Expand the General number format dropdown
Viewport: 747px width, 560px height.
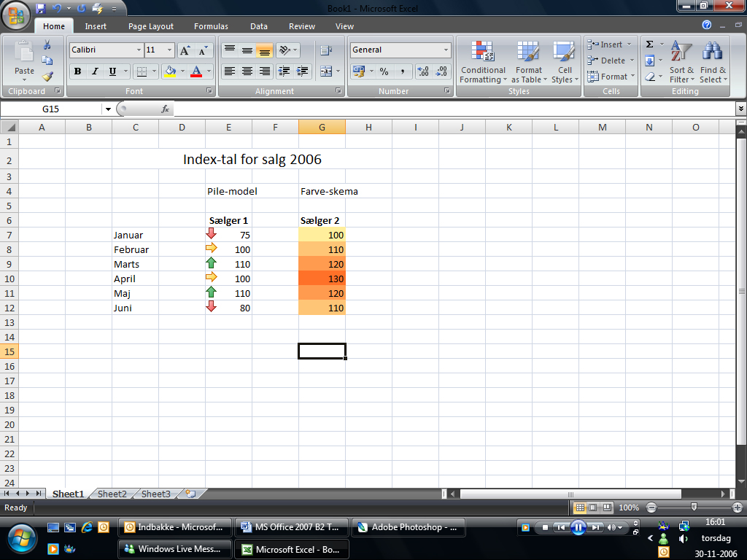[x=446, y=50]
